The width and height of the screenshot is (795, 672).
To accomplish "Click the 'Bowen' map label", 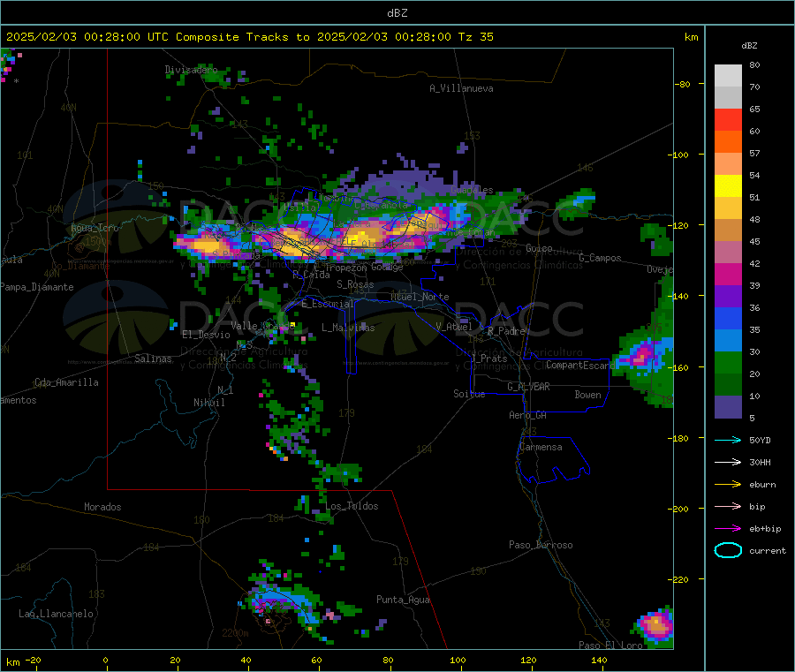I will tap(587, 394).
